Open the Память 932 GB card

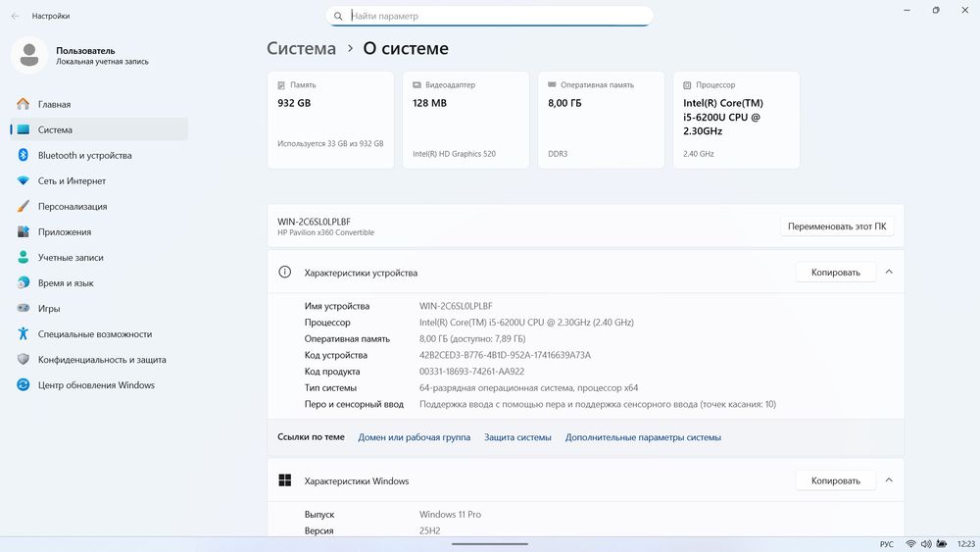[x=330, y=120]
